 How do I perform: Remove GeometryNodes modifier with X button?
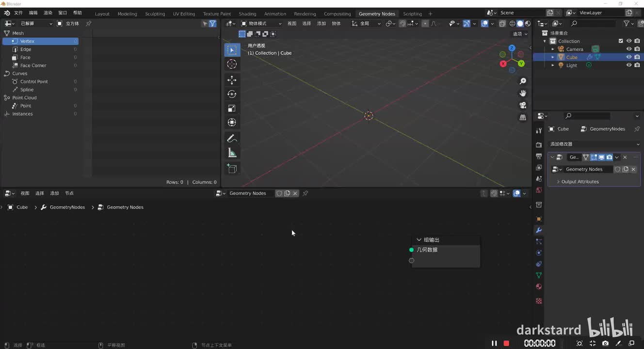pos(625,157)
